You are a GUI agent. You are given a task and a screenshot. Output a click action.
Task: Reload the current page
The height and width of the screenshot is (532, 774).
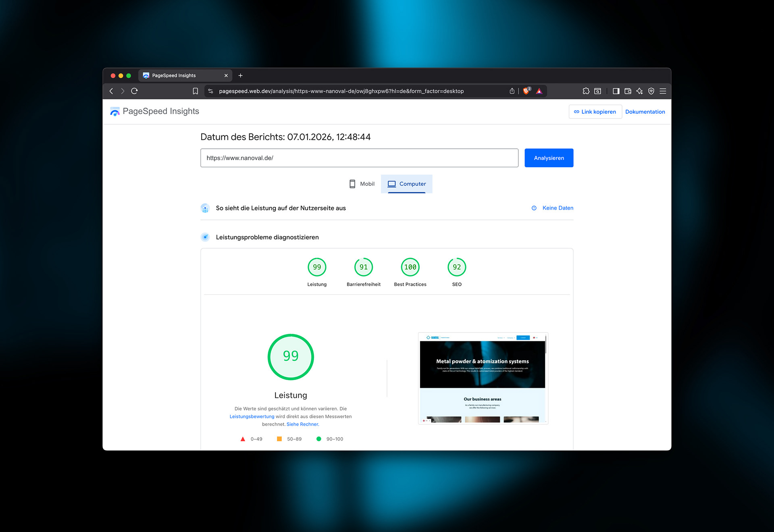(135, 91)
